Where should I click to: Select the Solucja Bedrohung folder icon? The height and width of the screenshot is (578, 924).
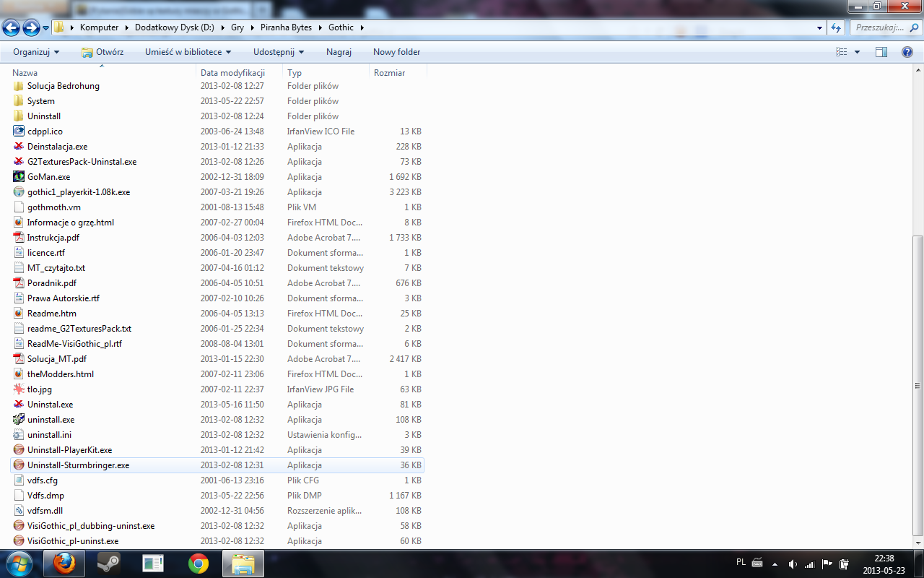tap(19, 86)
